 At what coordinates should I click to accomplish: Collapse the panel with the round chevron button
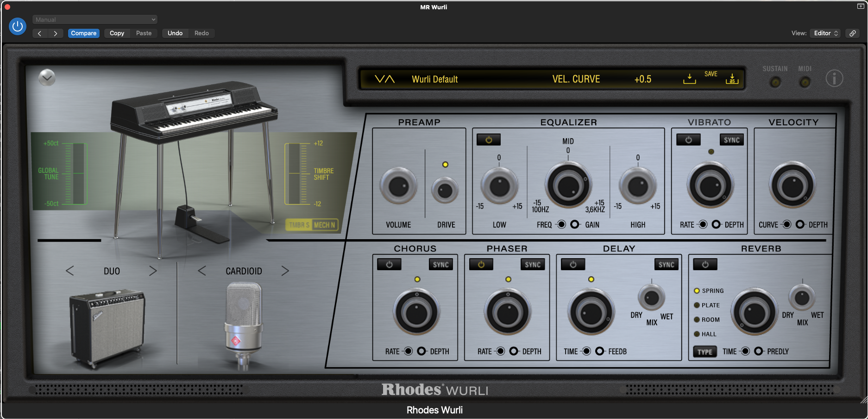[x=47, y=77]
